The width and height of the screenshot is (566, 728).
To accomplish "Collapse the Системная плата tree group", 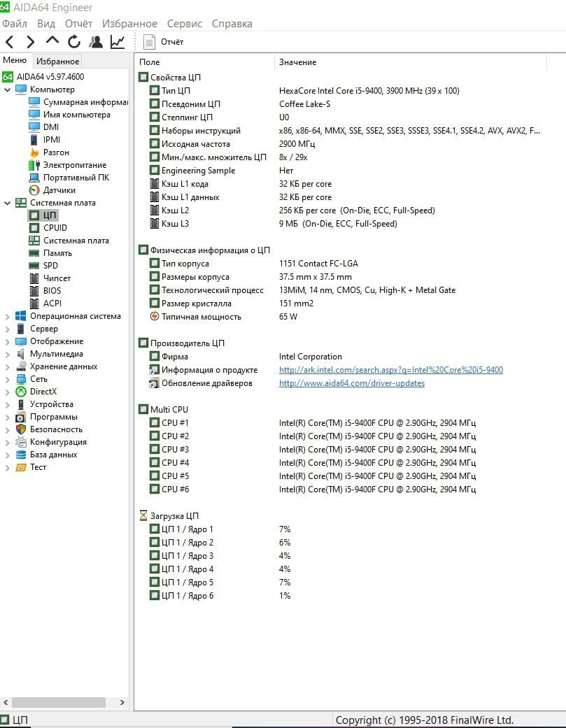I will (7, 203).
